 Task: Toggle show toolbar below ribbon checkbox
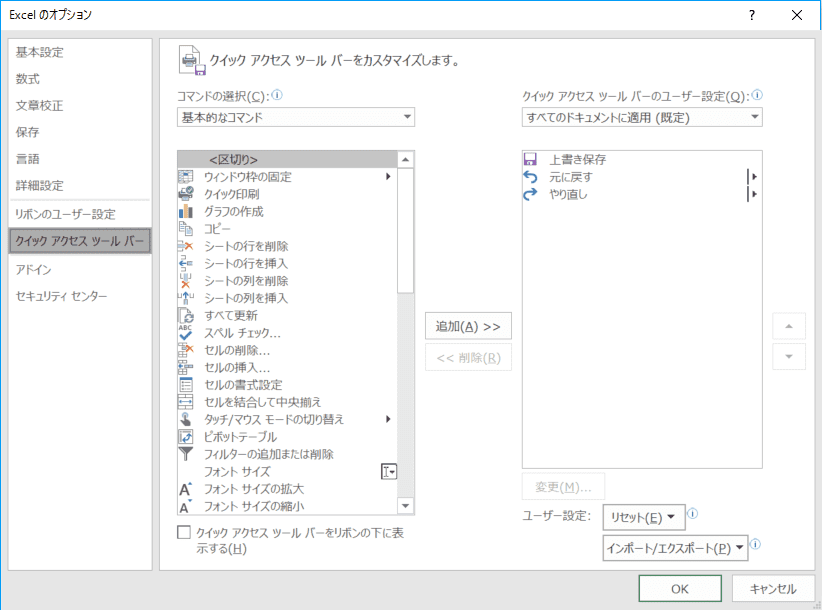coord(183,532)
